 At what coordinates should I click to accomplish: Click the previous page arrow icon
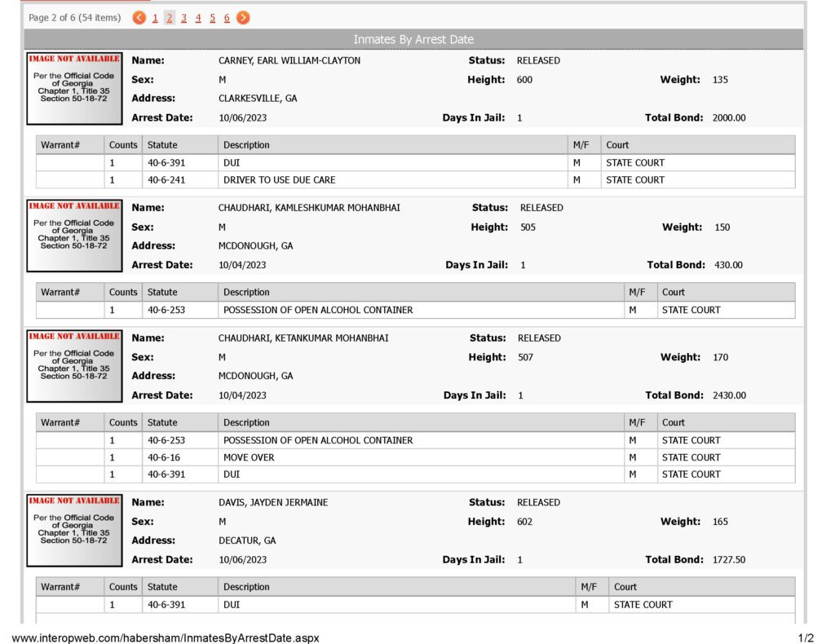pos(139,18)
